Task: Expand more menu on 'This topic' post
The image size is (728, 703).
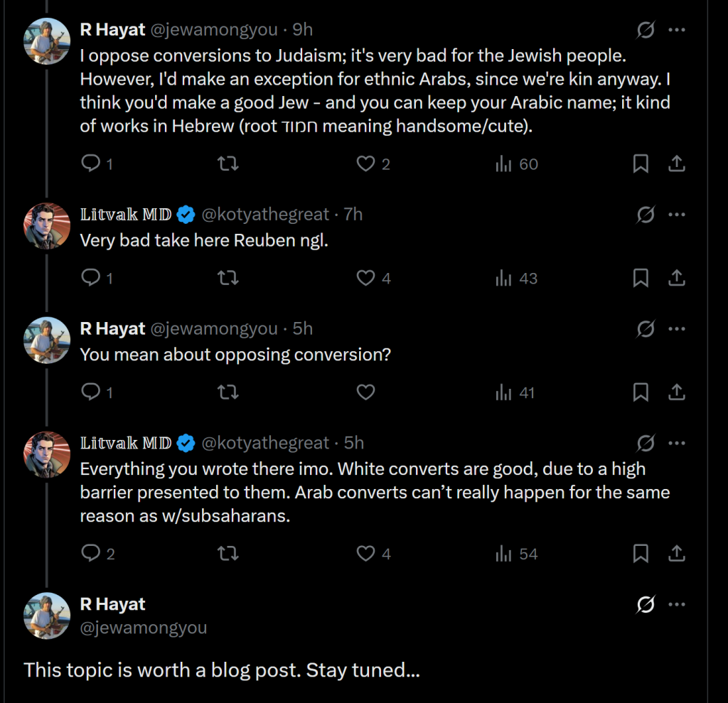Action: tap(678, 605)
